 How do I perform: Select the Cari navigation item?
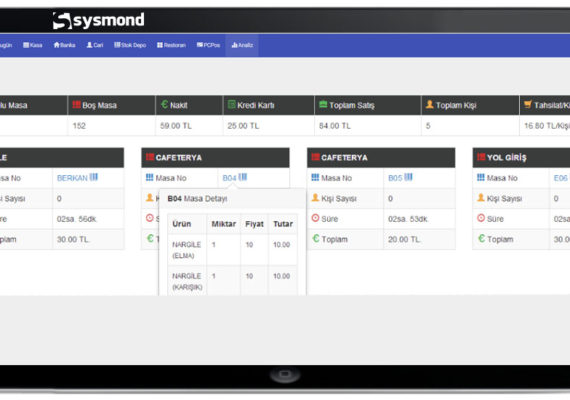pyautogui.click(x=95, y=45)
